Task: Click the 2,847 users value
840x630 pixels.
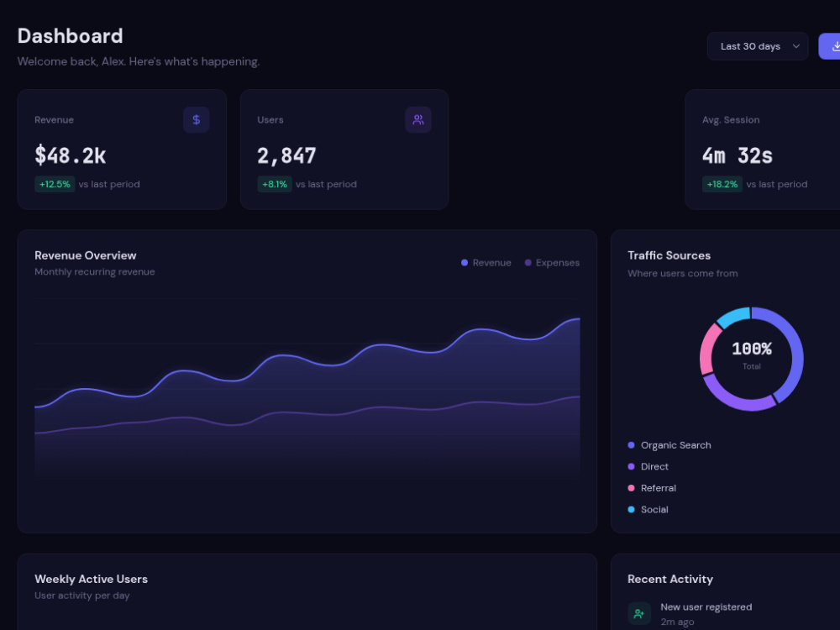Action: click(286, 156)
